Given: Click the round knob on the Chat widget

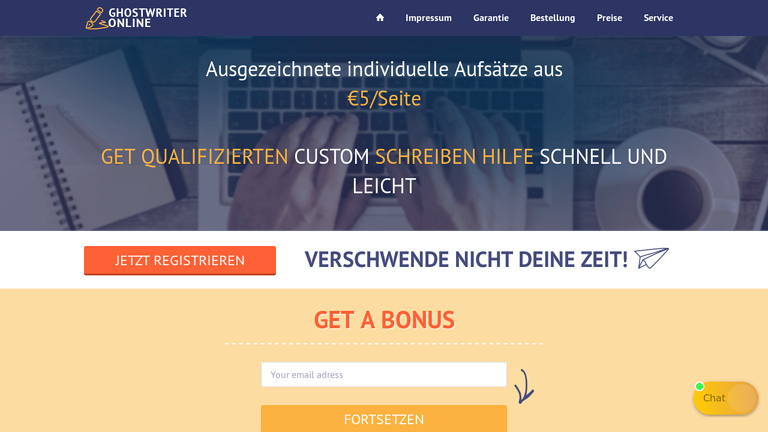Looking at the screenshot, I should [742, 398].
